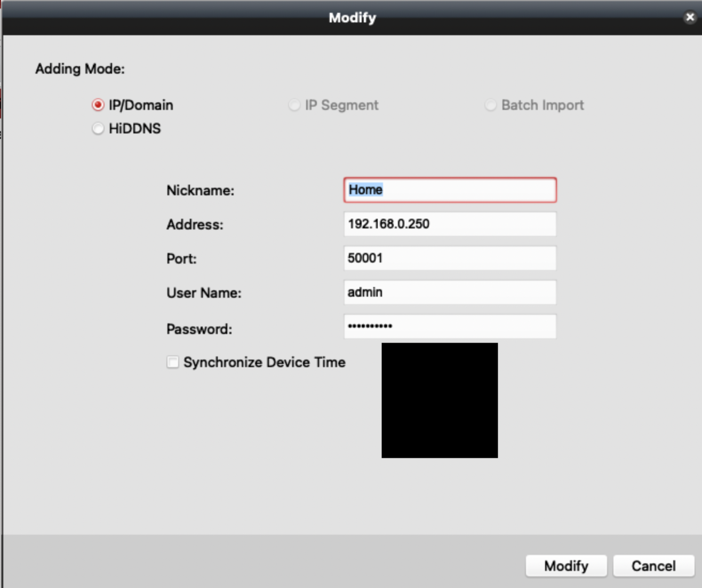This screenshot has width=702, height=588.
Task: Close the Modify dialog with the X icon
Action: tap(690, 17)
